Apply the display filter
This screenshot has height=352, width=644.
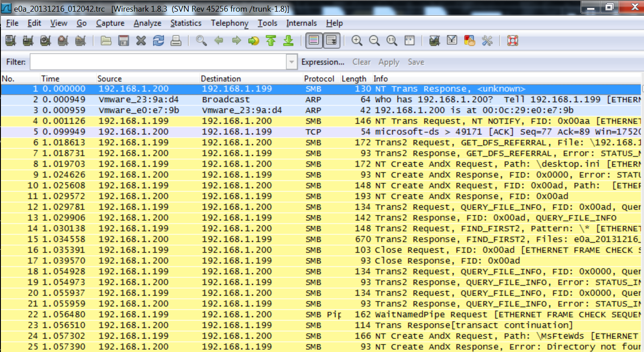click(x=389, y=62)
